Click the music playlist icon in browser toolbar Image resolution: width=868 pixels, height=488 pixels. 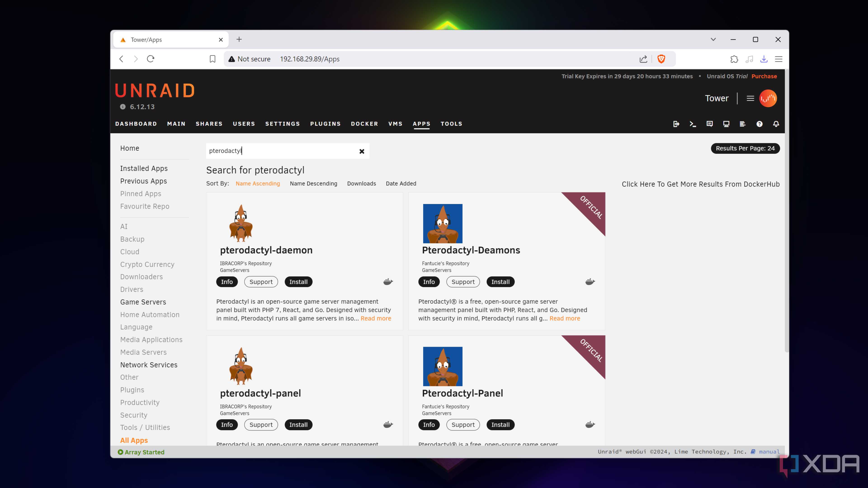[x=749, y=59]
